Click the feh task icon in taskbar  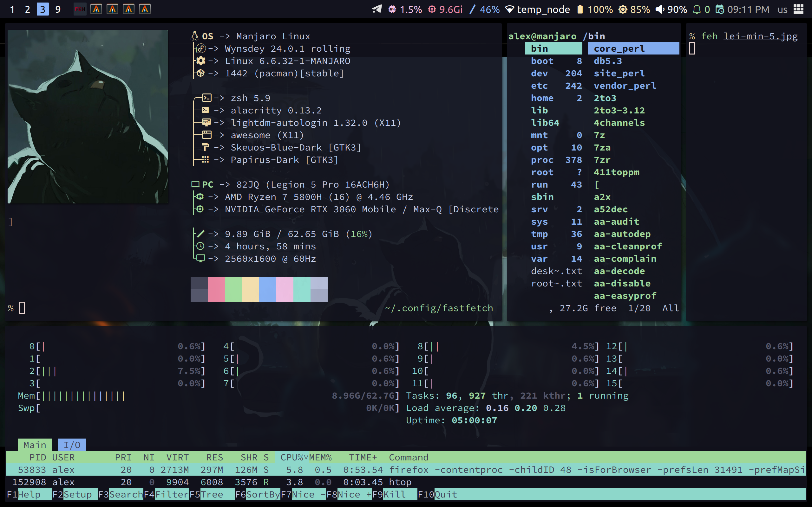(80, 9)
